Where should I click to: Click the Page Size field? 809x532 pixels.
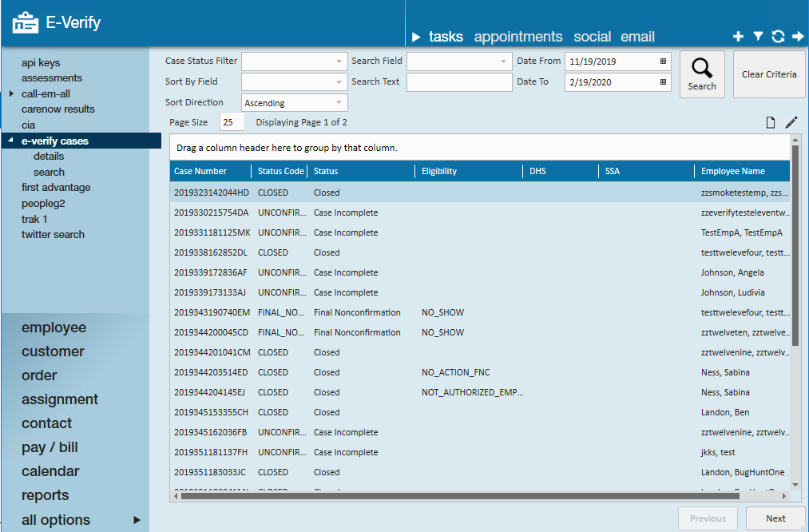pyautogui.click(x=232, y=122)
